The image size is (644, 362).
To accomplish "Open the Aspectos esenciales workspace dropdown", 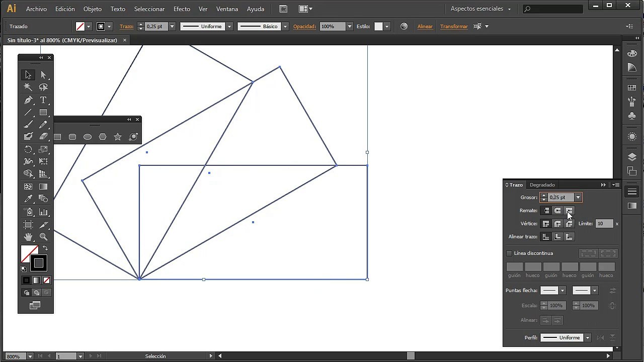I will pos(480,9).
